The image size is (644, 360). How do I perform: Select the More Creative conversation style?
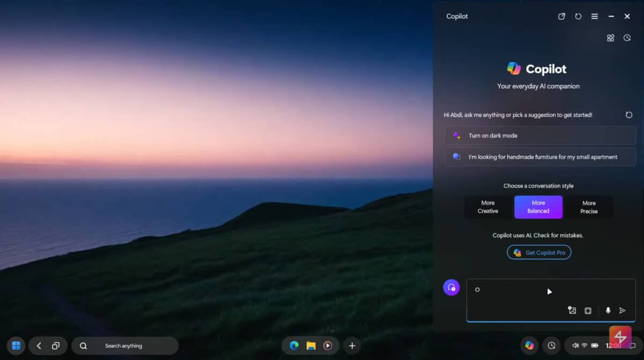[488, 207]
